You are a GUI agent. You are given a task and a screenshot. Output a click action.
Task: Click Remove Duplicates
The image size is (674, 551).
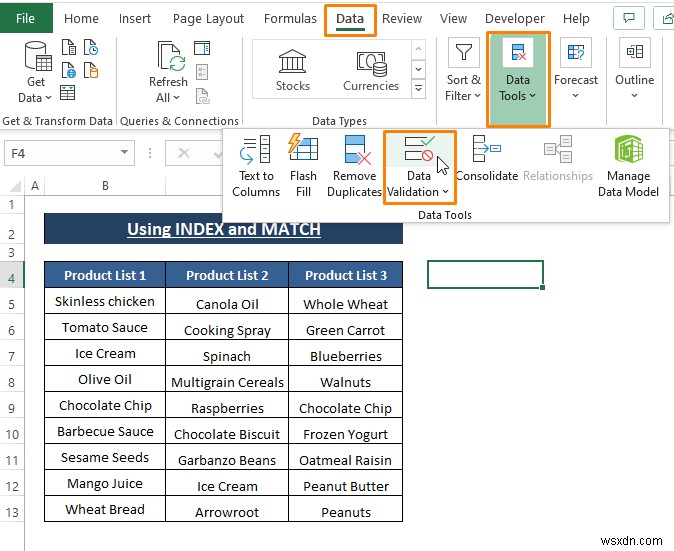[x=355, y=166]
